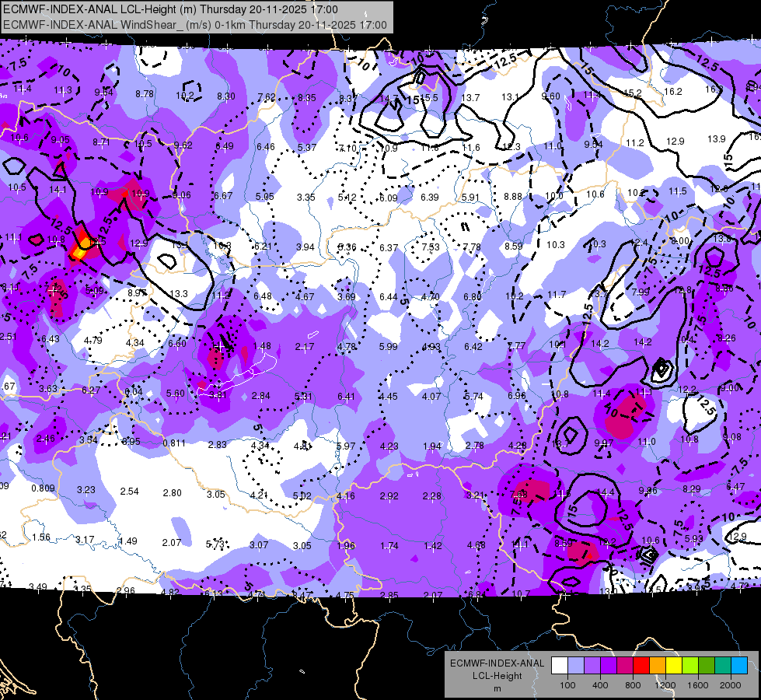The height and width of the screenshot is (700, 761).
Task: Click the map value '6.39'
Action: (x=430, y=197)
